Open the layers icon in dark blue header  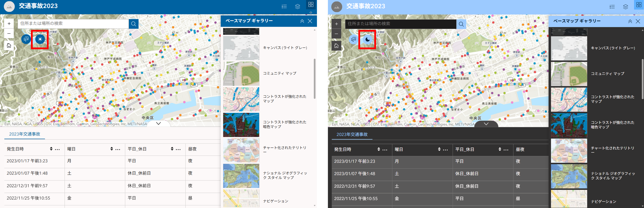297,6
